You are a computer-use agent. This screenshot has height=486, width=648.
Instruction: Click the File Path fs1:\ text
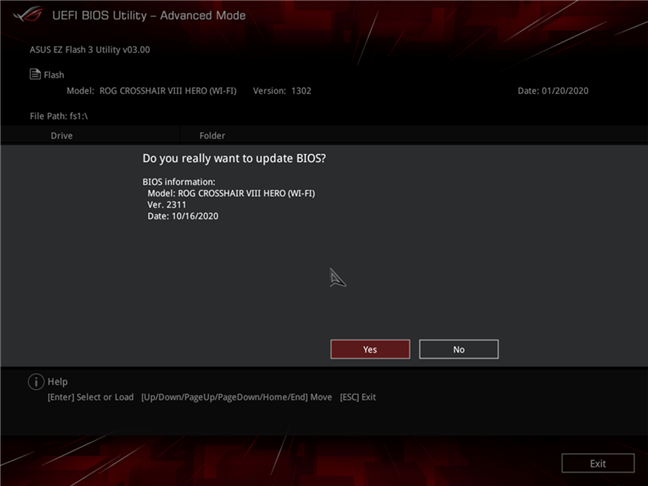click(x=59, y=116)
